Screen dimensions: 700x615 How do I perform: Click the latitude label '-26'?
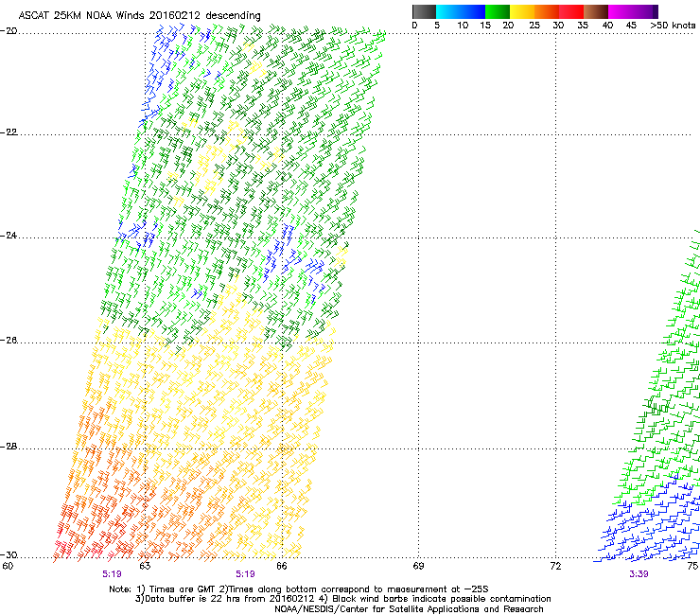point(9,341)
